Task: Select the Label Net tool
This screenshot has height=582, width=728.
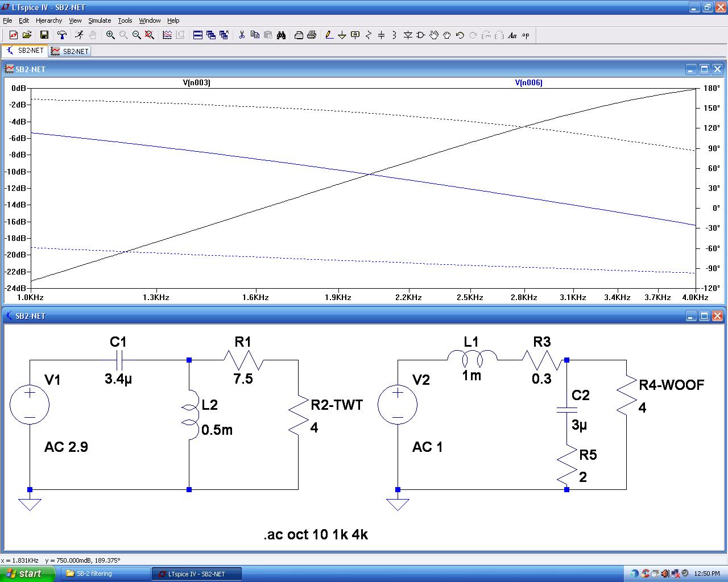Action: 355,35
